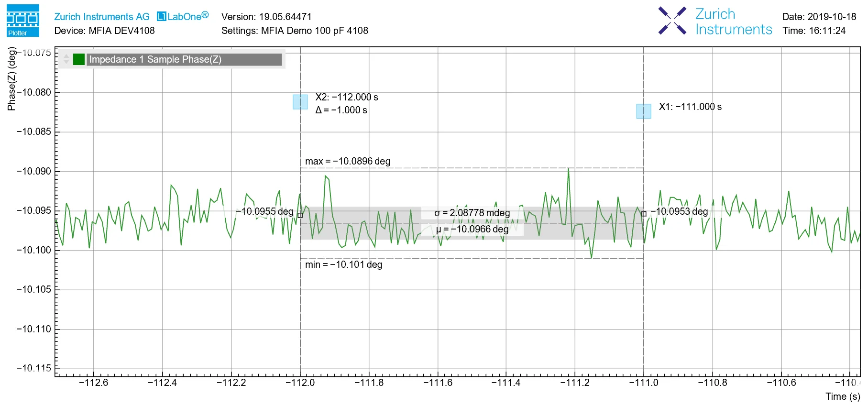Click the Phase(Z) (deg) axis label

coord(11,79)
